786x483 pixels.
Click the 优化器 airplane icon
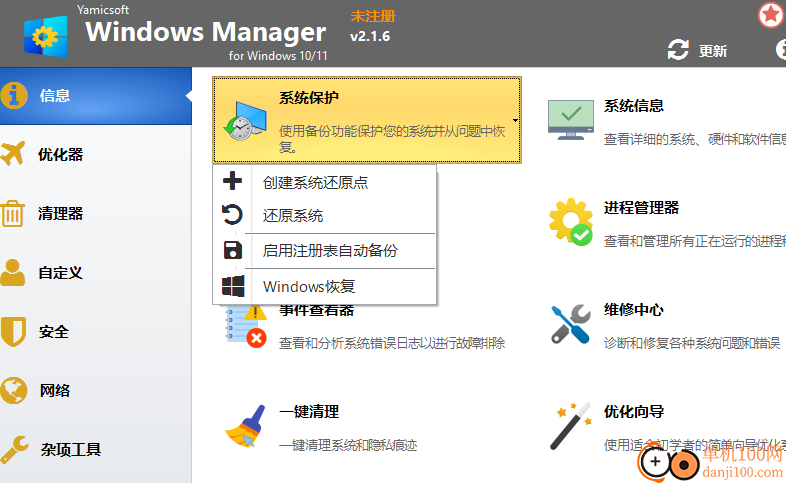click(13, 153)
